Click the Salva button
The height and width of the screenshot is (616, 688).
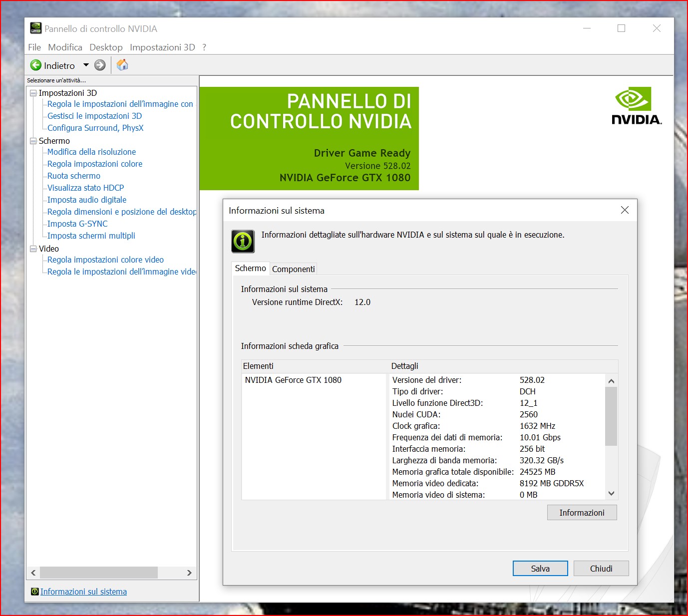pos(540,569)
